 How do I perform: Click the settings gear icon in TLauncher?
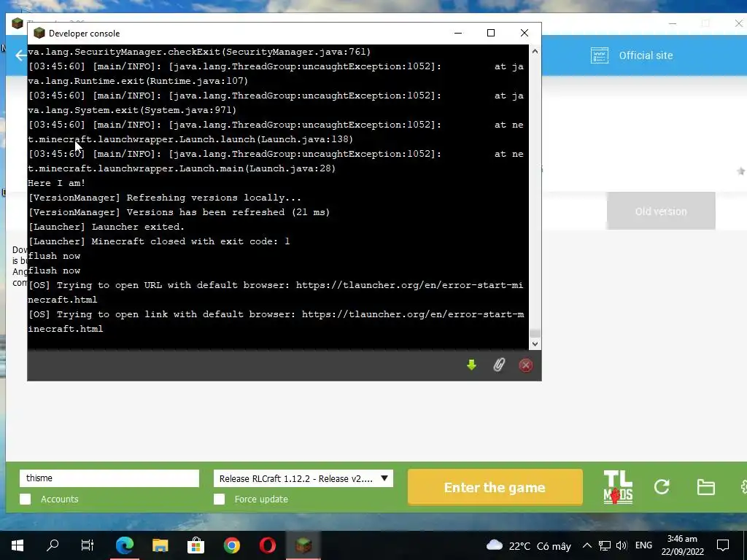743,486
